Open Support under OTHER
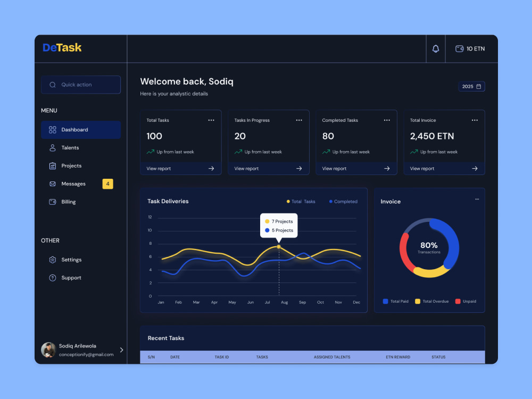Screen dimensions: 532x399 tap(81, 278)
